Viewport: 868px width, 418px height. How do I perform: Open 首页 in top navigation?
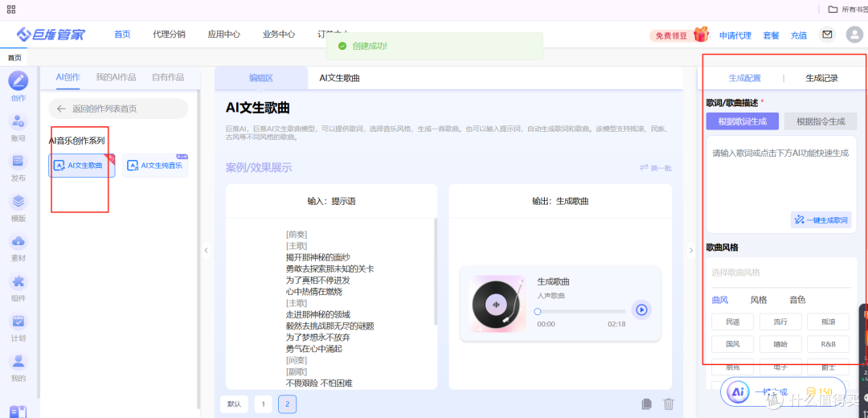(x=122, y=35)
